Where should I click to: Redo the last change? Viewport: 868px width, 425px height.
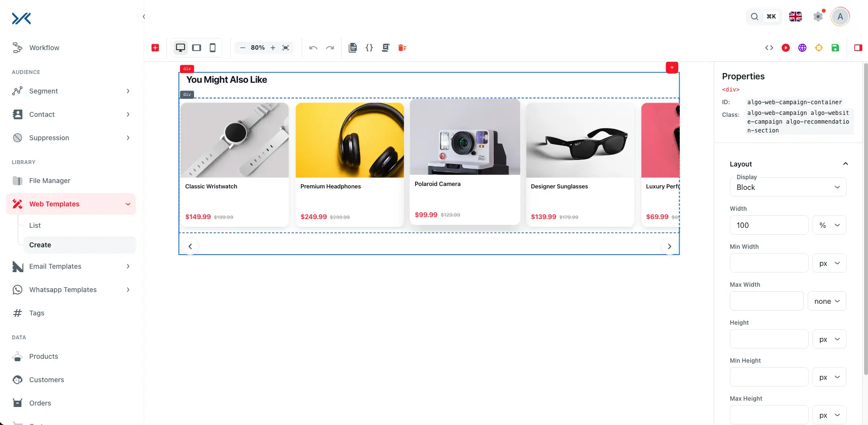click(x=330, y=48)
